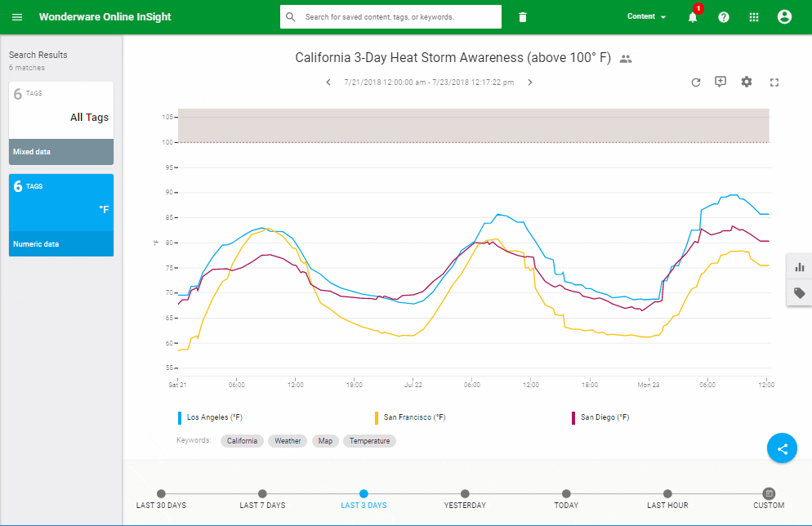Viewport: 812px width, 526px height.
Task: Click the San Diego (°F) legend label
Action: coord(605,417)
